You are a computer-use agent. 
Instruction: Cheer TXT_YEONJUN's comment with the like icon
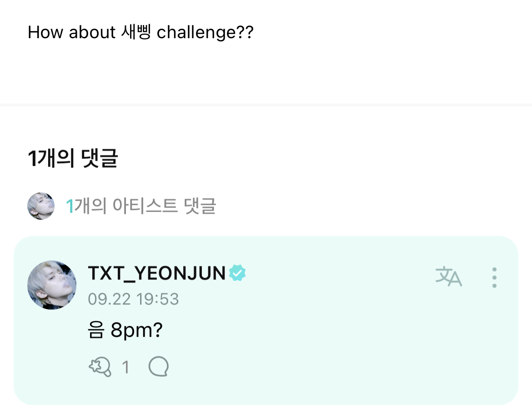point(100,366)
